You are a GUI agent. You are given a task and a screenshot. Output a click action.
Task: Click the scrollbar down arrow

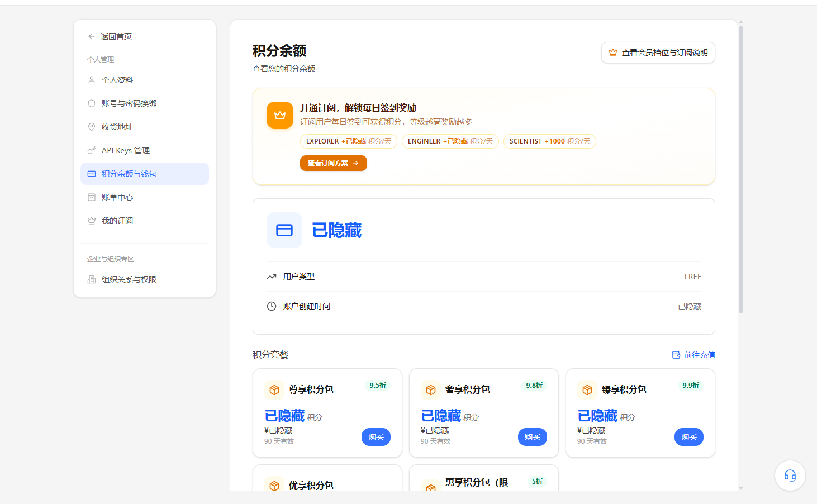click(741, 488)
